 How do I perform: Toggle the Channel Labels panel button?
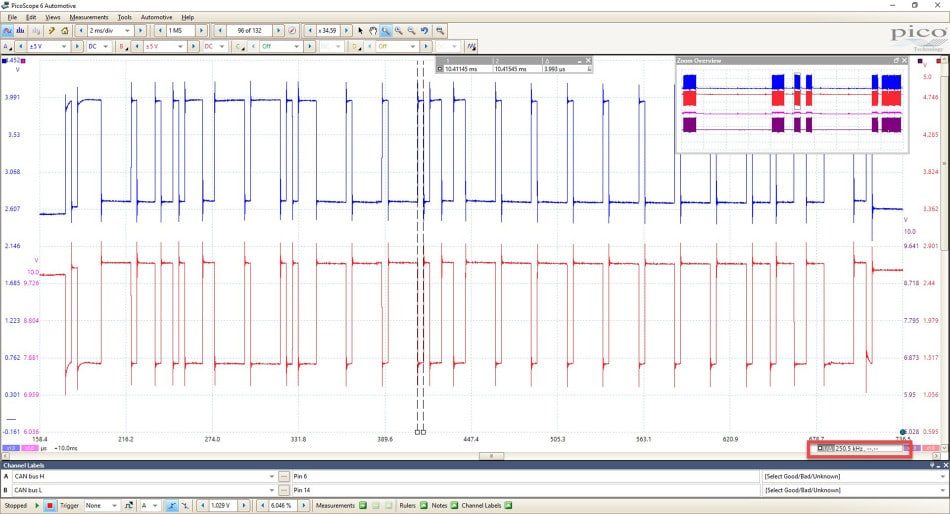point(508,506)
